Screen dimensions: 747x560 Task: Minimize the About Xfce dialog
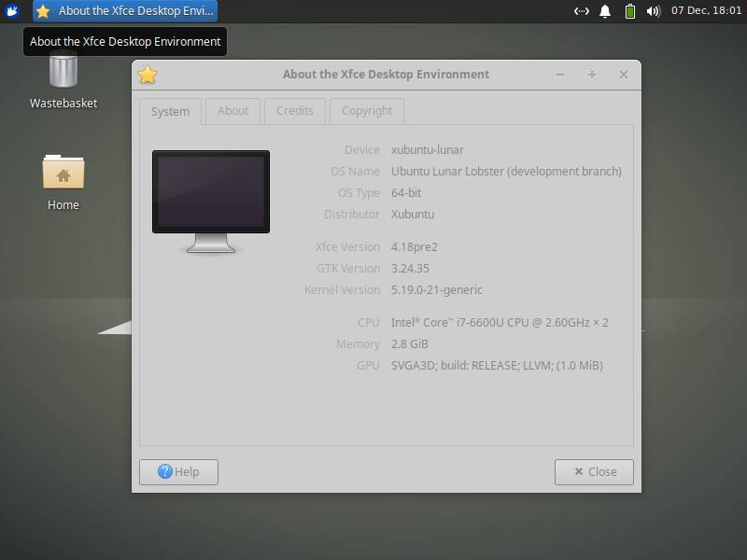coord(560,75)
